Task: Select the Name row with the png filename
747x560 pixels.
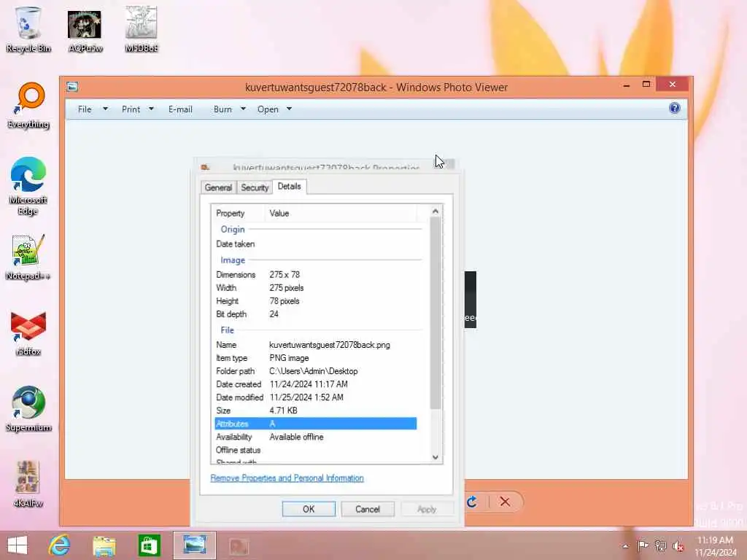Action: tap(315, 345)
